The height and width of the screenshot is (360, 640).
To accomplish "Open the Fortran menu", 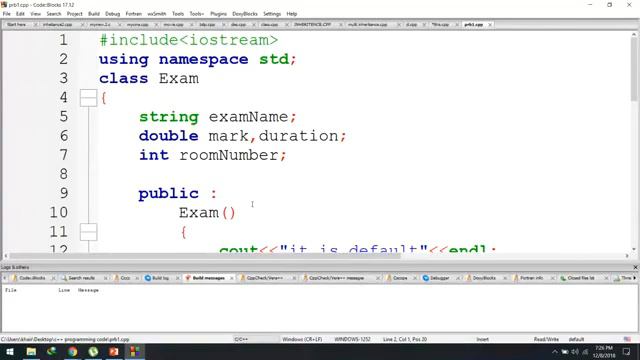I will pos(133,14).
